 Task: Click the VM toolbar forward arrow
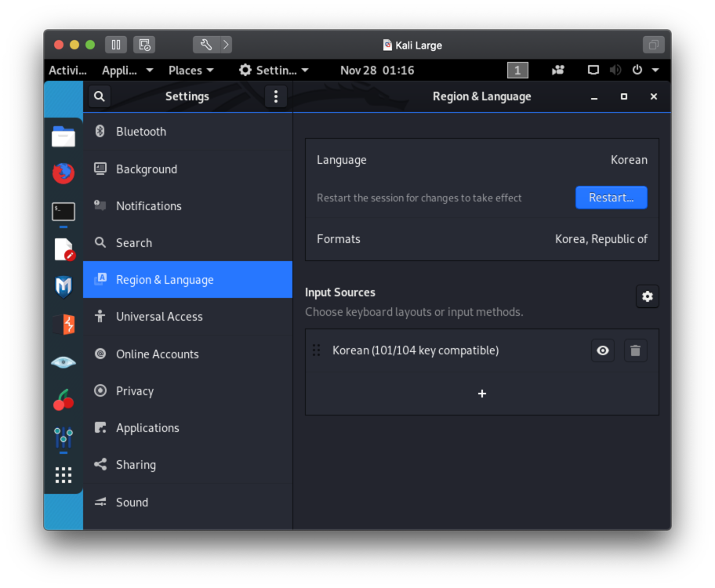(x=226, y=45)
